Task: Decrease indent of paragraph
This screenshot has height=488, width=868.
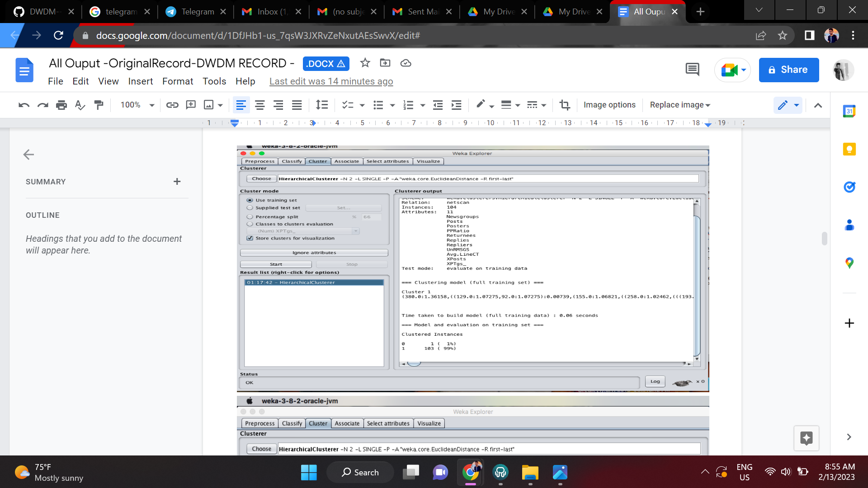Action: click(438, 105)
